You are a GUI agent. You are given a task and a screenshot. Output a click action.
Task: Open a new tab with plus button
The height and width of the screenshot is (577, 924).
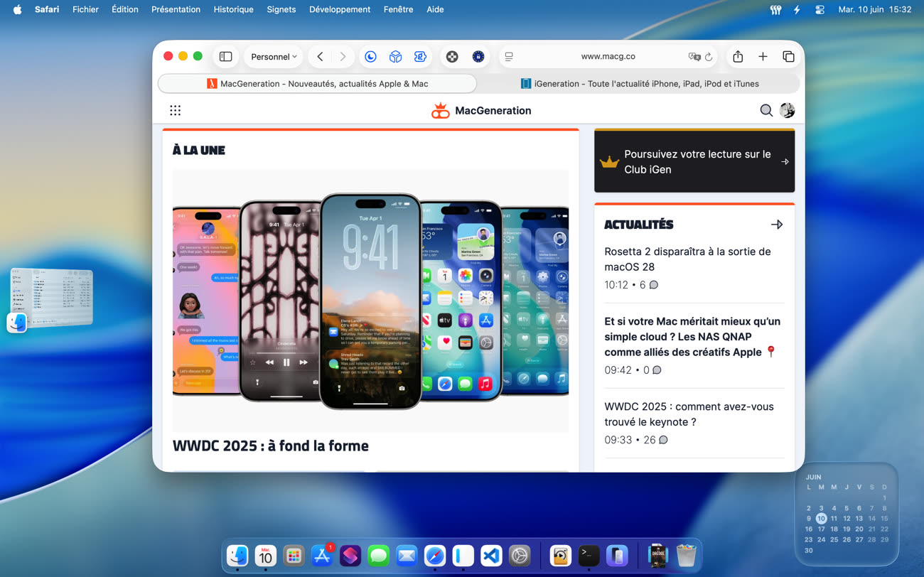tap(763, 57)
